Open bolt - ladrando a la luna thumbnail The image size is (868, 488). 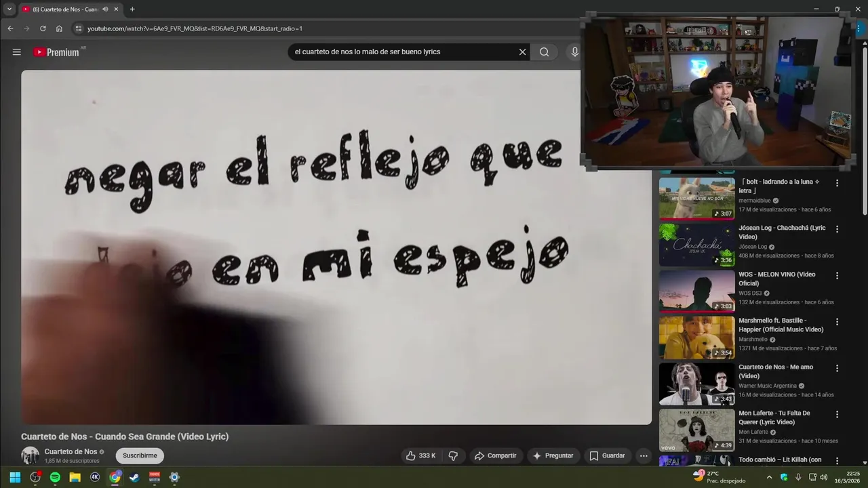pyautogui.click(x=696, y=198)
